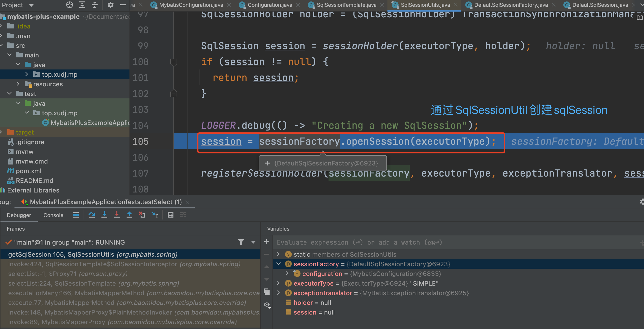
Task: Click fold end marker at line 102
Action: (x=173, y=93)
